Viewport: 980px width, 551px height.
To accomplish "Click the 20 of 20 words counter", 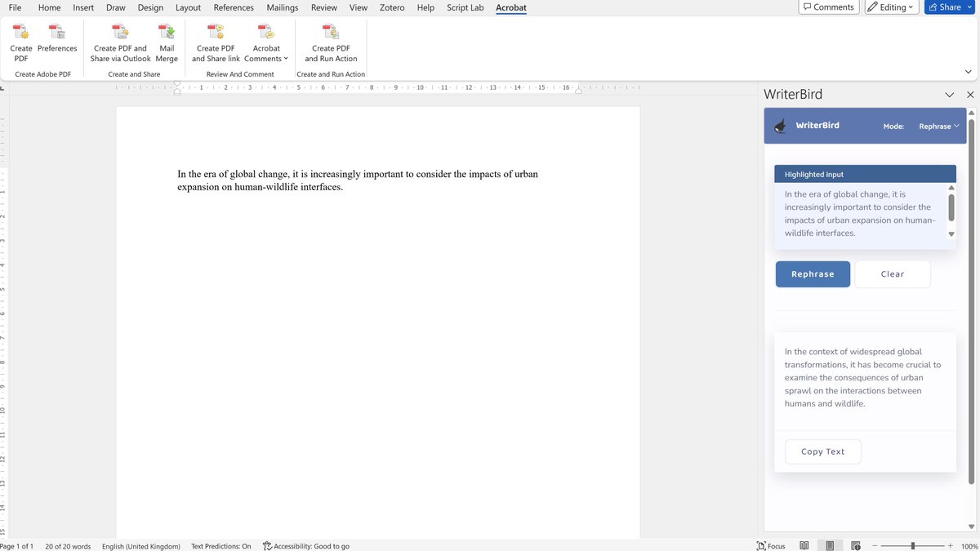I will [x=68, y=546].
